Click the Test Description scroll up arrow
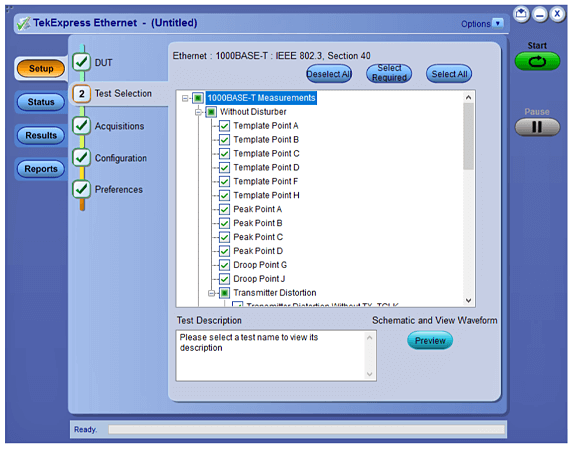This screenshot has width=574, height=449. pyautogui.click(x=369, y=338)
